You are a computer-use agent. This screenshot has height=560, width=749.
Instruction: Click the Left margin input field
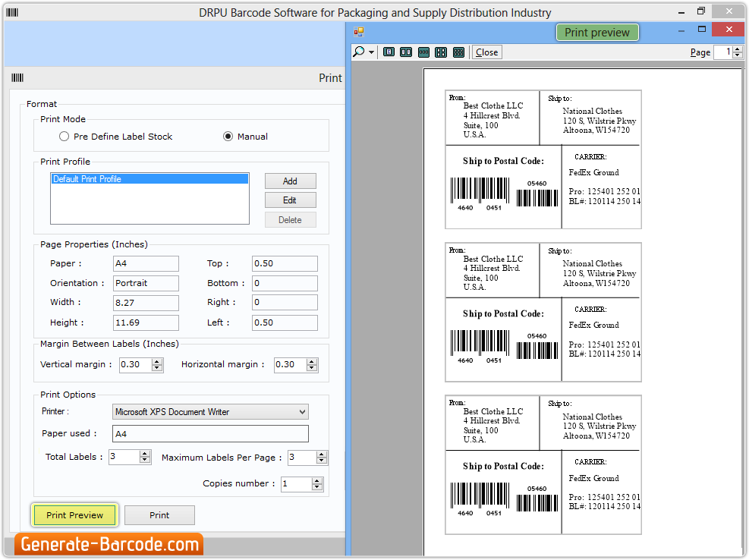pos(285,322)
